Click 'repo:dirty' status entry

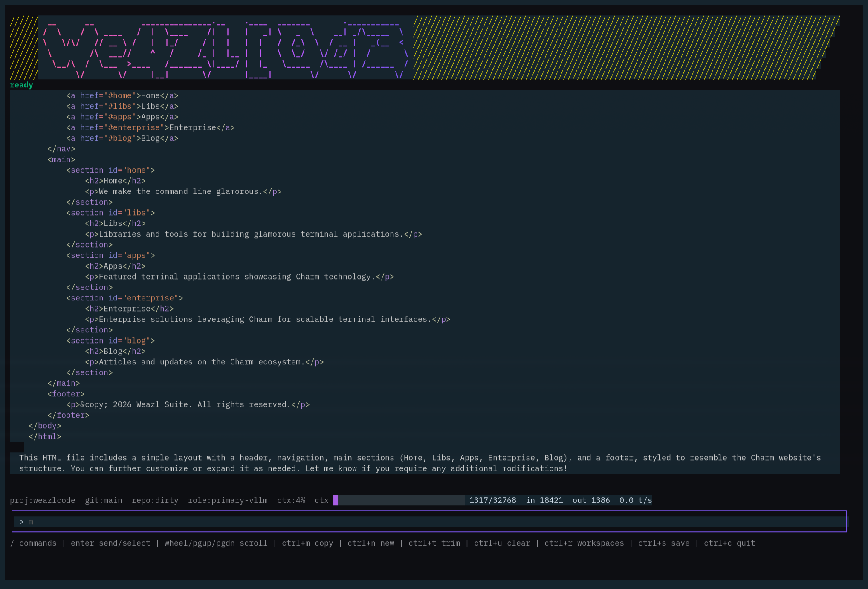pyautogui.click(x=155, y=500)
